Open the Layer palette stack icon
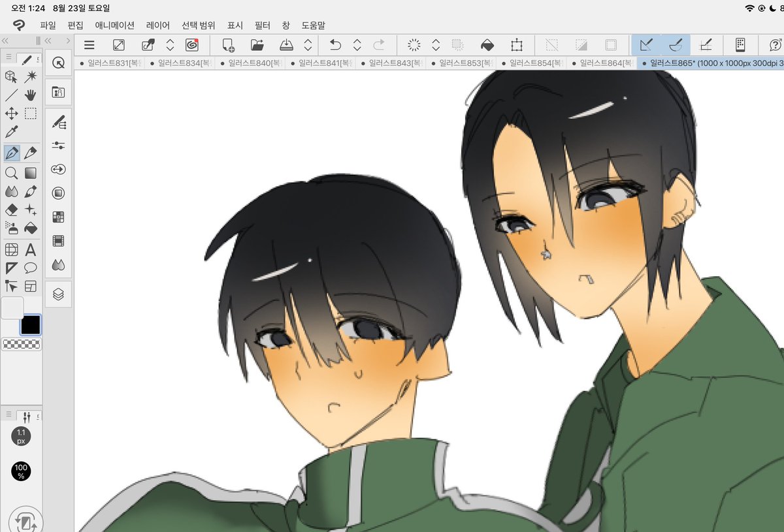Screen dimensions: 784x532 pyautogui.click(x=58, y=294)
